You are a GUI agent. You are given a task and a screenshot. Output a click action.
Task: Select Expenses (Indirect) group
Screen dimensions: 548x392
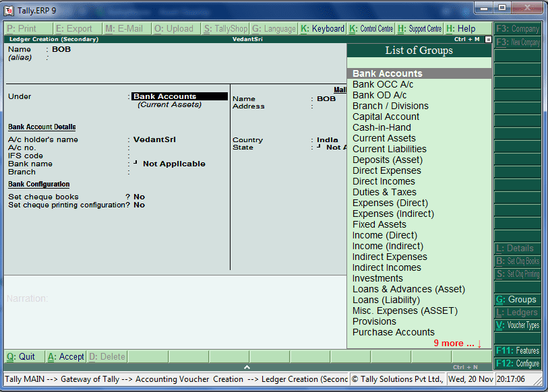[419, 214]
